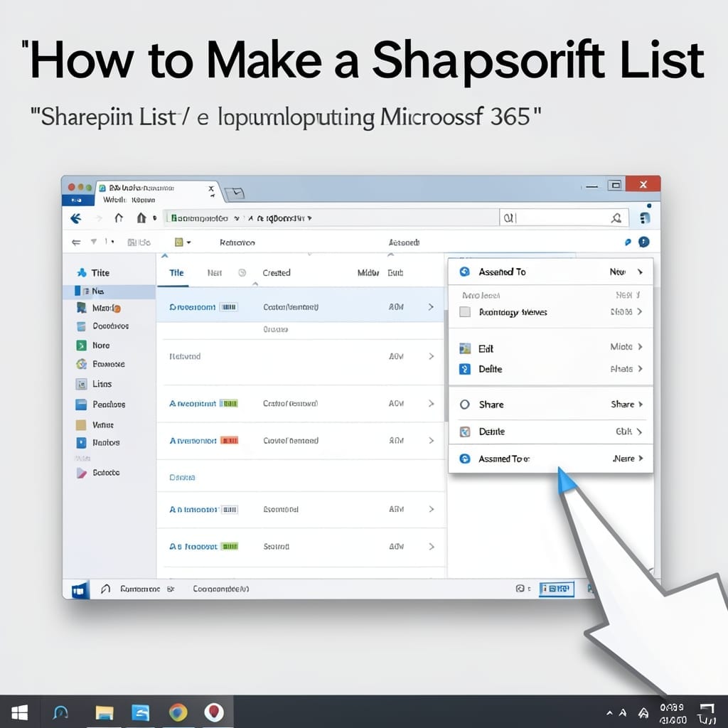Open a new browser tab
The height and width of the screenshot is (728, 728).
click(x=235, y=193)
